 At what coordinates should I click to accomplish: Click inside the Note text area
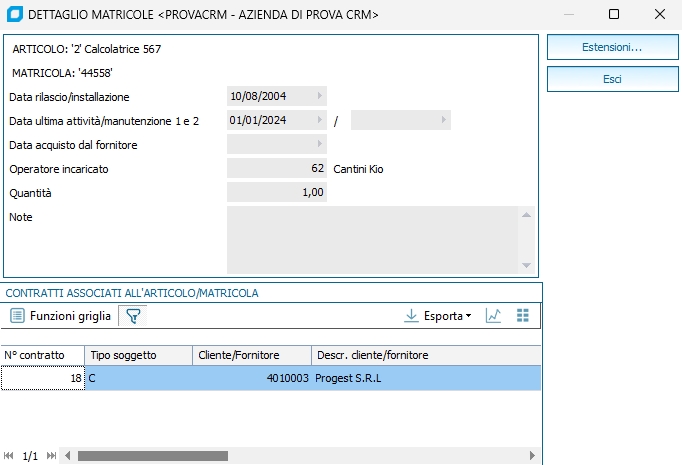tap(372, 240)
